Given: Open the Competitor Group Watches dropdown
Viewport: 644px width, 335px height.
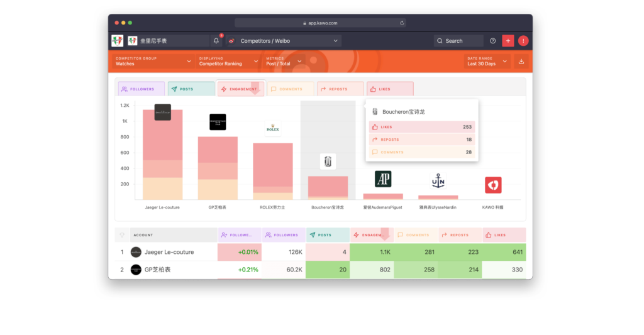Looking at the screenshot, I should [x=153, y=61].
